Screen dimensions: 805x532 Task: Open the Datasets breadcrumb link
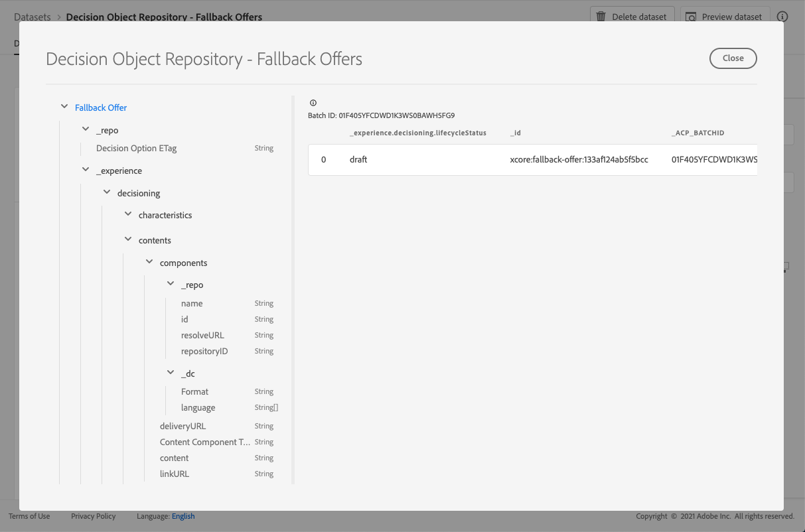pos(33,17)
